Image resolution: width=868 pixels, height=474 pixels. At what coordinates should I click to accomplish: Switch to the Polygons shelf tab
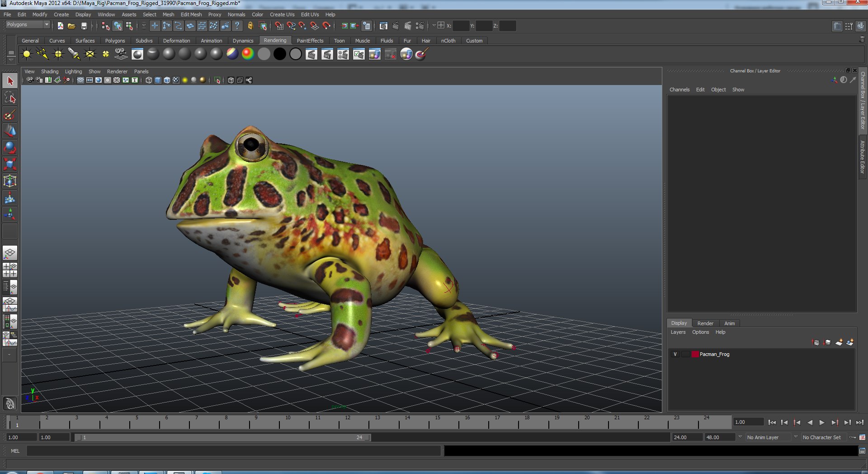coord(115,41)
